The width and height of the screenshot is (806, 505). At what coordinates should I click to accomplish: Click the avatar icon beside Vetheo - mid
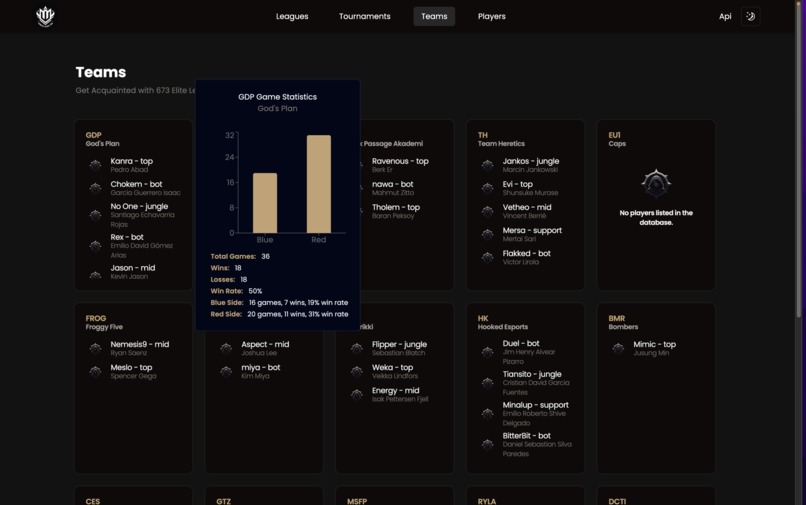(487, 211)
